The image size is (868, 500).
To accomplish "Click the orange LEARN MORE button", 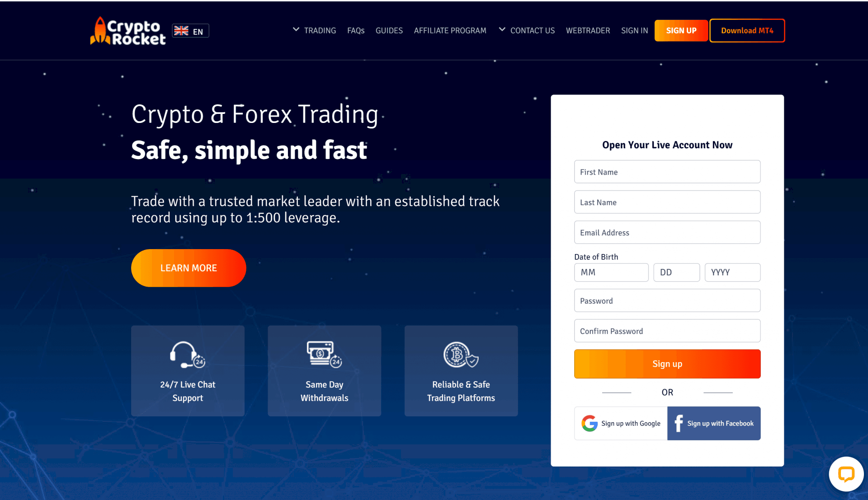I will click(189, 268).
